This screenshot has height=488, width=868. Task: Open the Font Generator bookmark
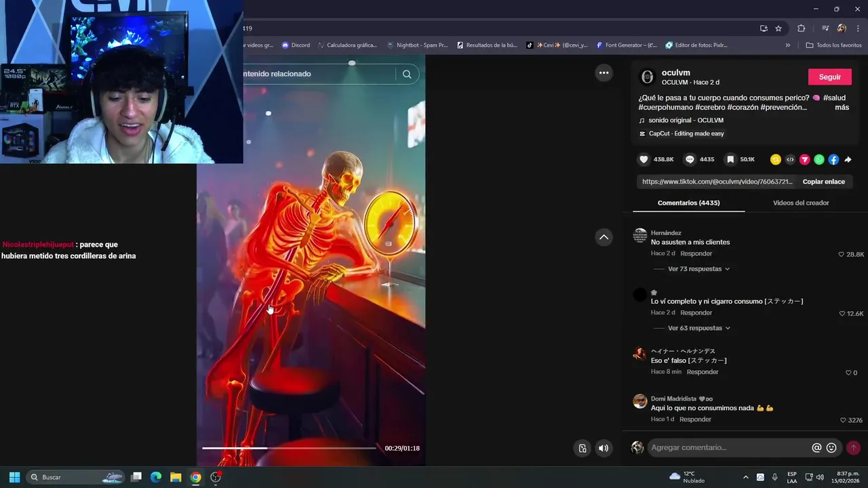tap(627, 45)
